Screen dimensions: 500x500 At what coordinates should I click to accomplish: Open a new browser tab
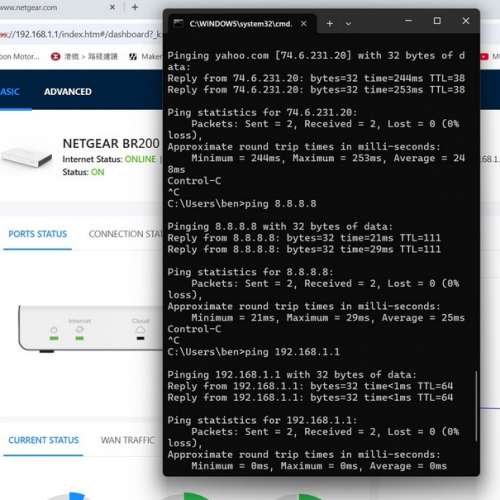tap(135, 7)
